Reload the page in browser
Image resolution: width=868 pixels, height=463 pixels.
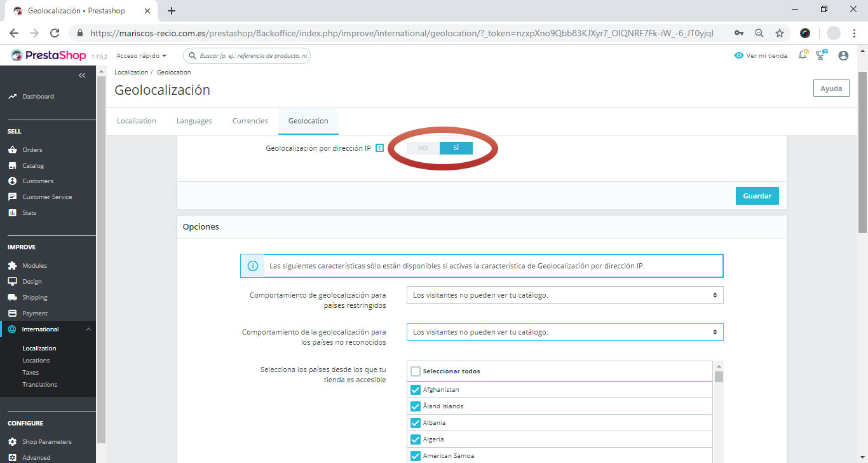point(55,33)
